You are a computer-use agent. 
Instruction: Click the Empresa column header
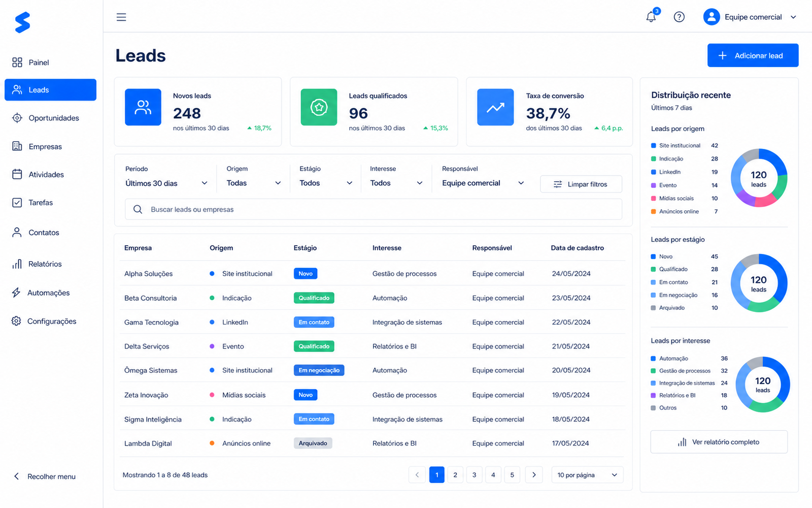tap(138, 248)
